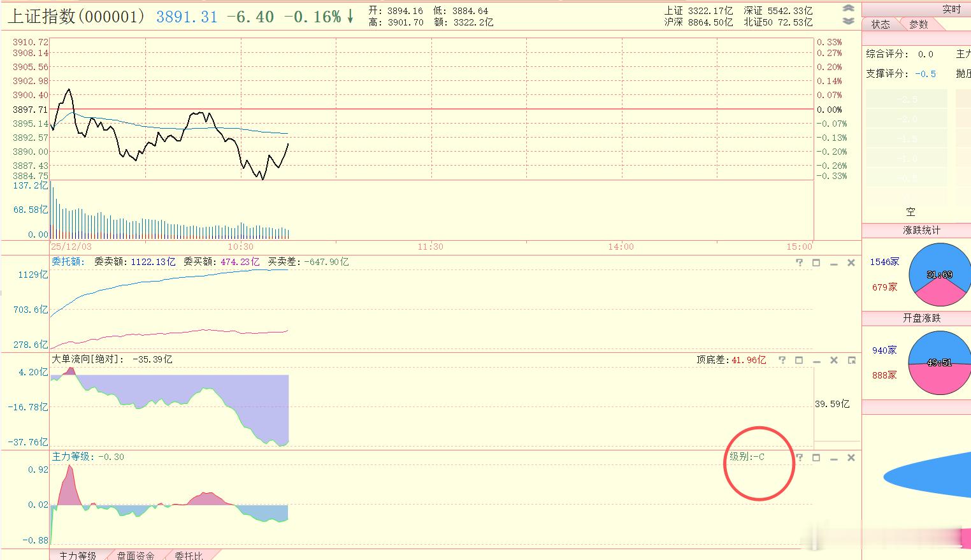Screen dimensions: 971x560
Task: Click the 实时 header button
Action: [x=951, y=9]
